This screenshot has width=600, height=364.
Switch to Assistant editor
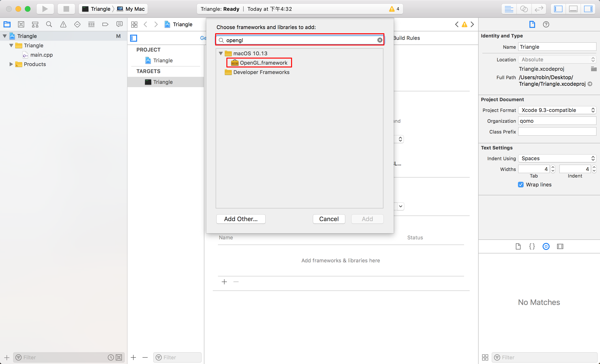524,9
